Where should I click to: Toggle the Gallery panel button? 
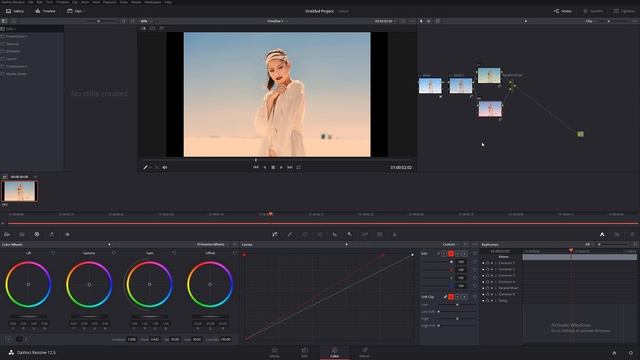click(15, 11)
